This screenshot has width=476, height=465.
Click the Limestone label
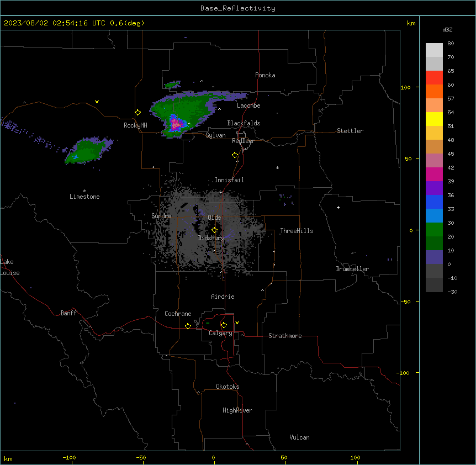(84, 197)
